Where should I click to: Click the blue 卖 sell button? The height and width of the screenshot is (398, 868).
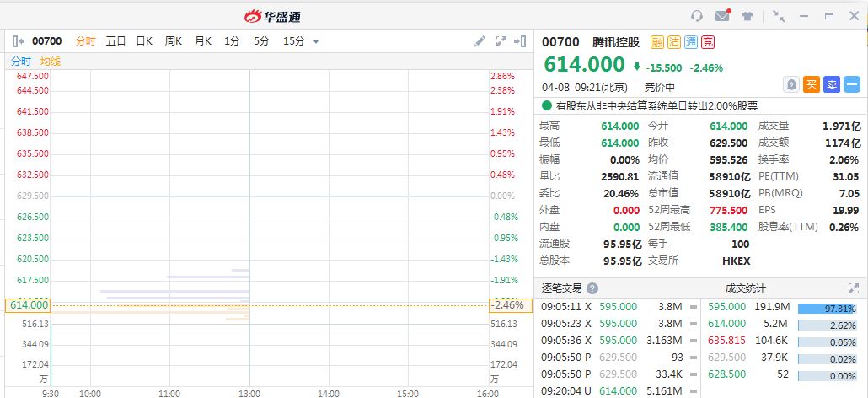click(832, 84)
